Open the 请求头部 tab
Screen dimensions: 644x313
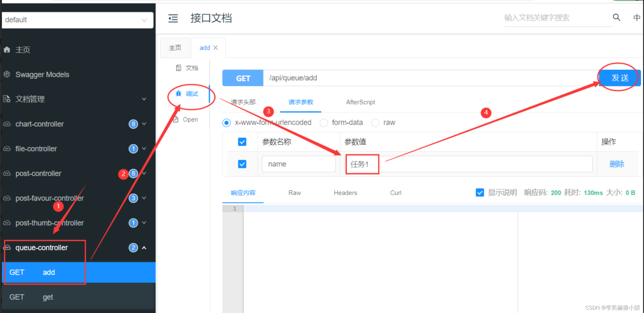tap(243, 102)
